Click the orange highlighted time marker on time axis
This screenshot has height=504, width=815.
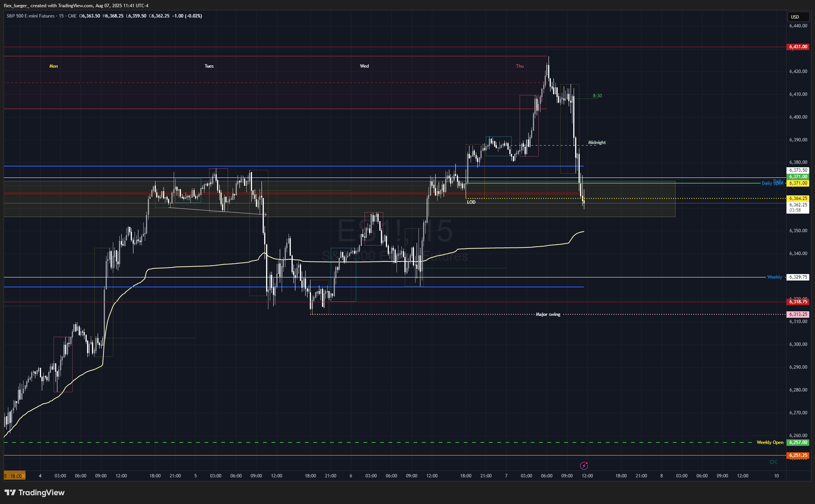coord(14,476)
